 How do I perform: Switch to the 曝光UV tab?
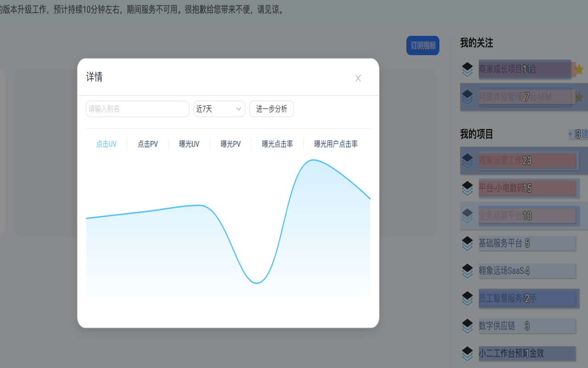point(189,144)
